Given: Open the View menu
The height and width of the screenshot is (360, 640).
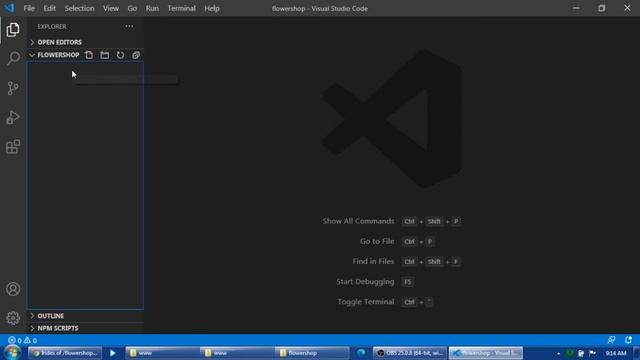Looking at the screenshot, I should point(111,8).
